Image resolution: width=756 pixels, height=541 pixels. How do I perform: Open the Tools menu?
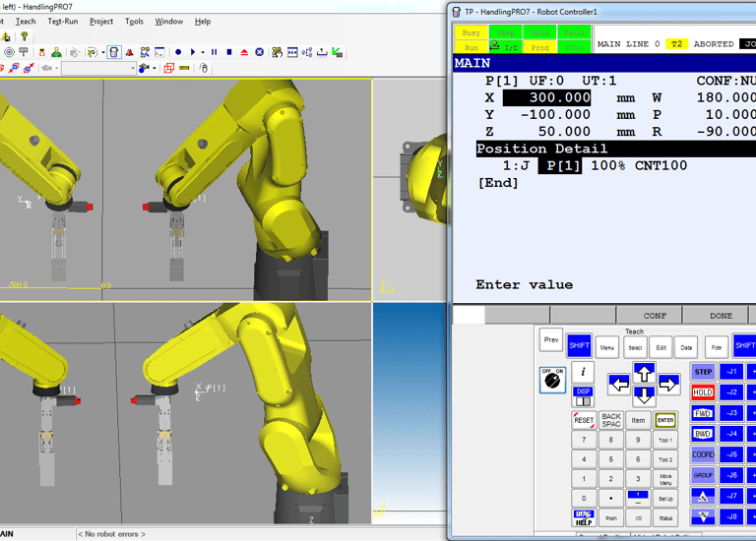pyautogui.click(x=134, y=22)
